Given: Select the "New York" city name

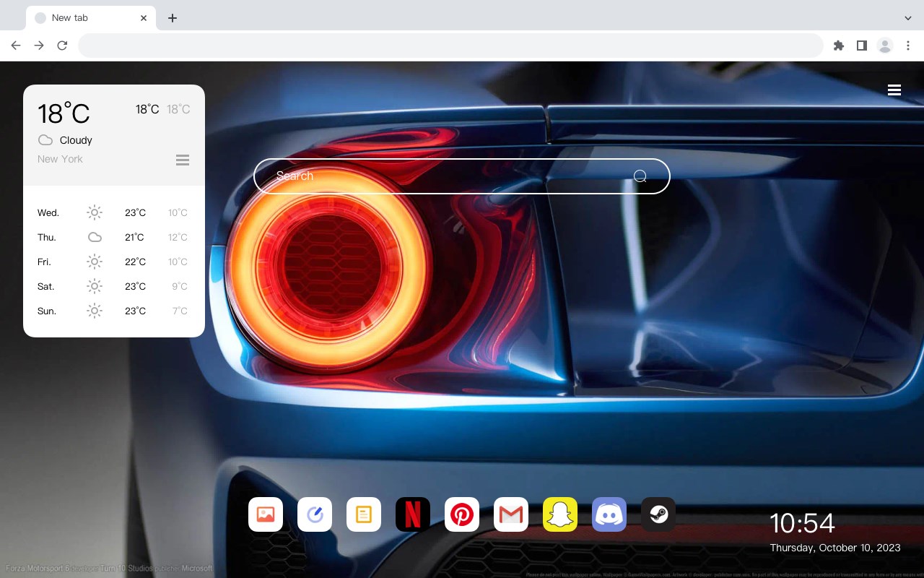Looking at the screenshot, I should pos(60,159).
